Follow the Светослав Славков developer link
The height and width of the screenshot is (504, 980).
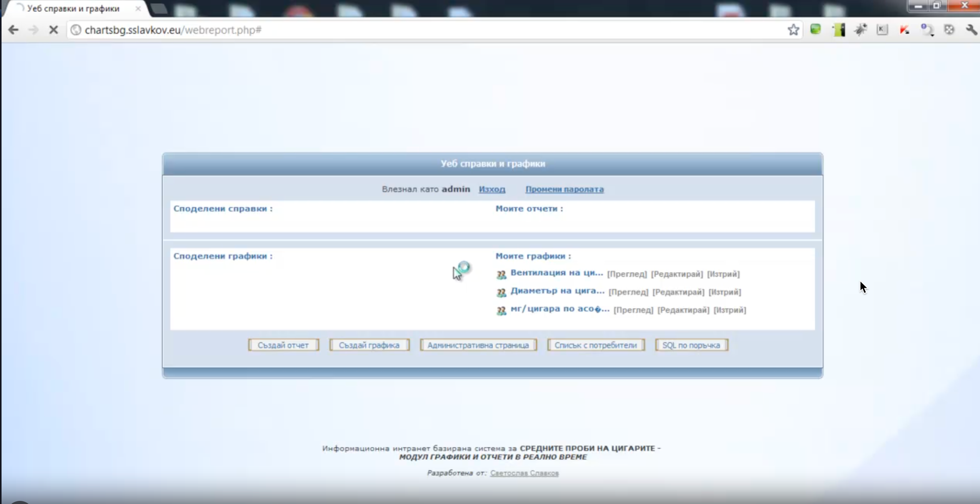coord(524,473)
